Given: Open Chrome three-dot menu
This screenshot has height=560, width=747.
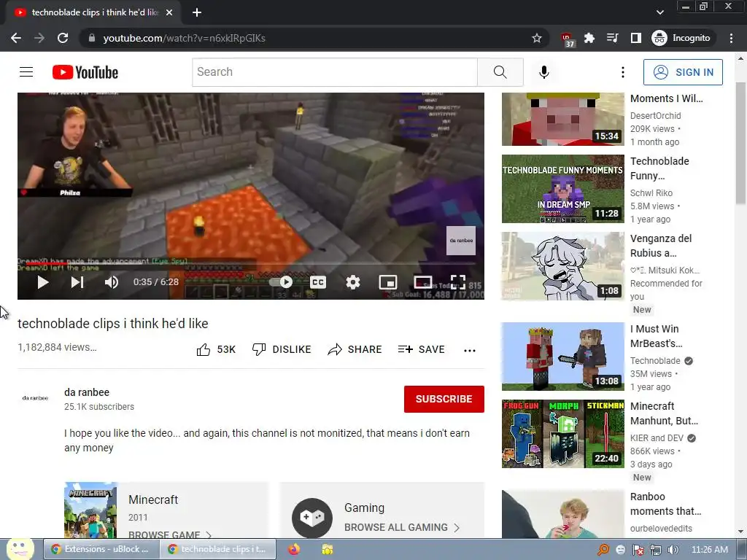Looking at the screenshot, I should (x=731, y=38).
